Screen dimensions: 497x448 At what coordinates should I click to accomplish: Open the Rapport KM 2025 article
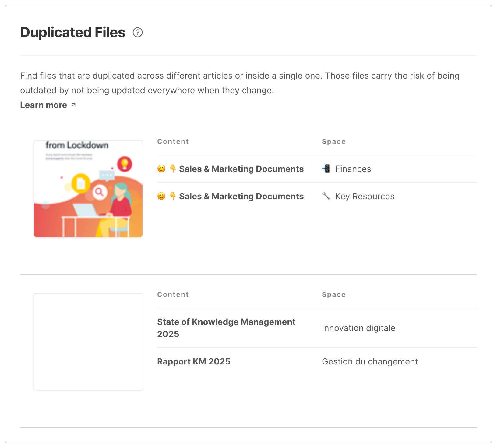(194, 361)
